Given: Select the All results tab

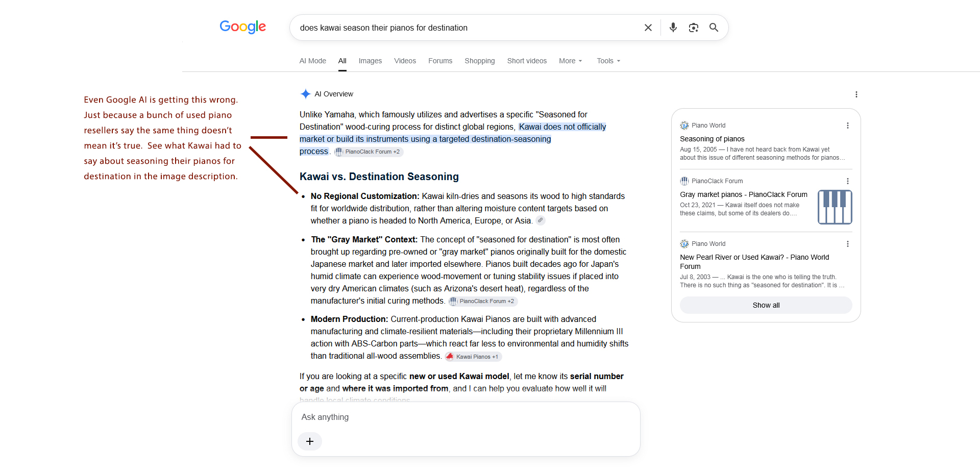Looking at the screenshot, I should [x=342, y=61].
